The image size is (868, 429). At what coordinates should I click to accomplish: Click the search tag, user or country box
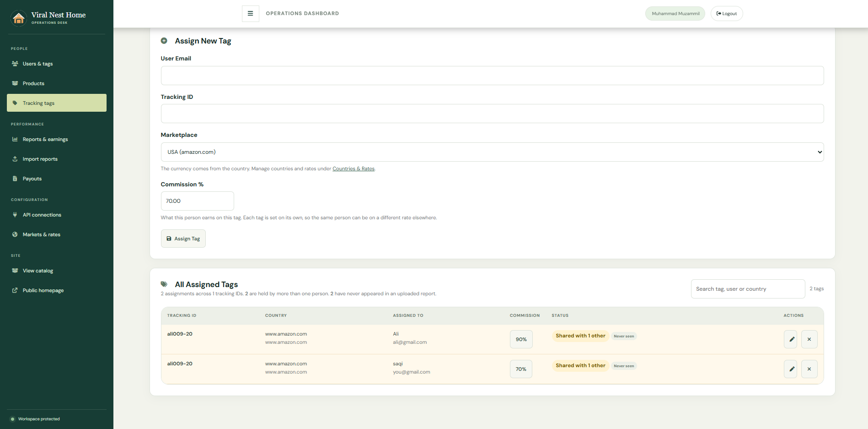coord(748,289)
